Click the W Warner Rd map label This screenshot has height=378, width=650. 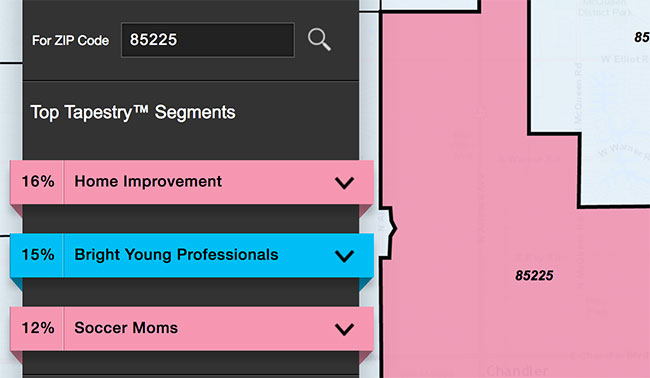click(623, 151)
